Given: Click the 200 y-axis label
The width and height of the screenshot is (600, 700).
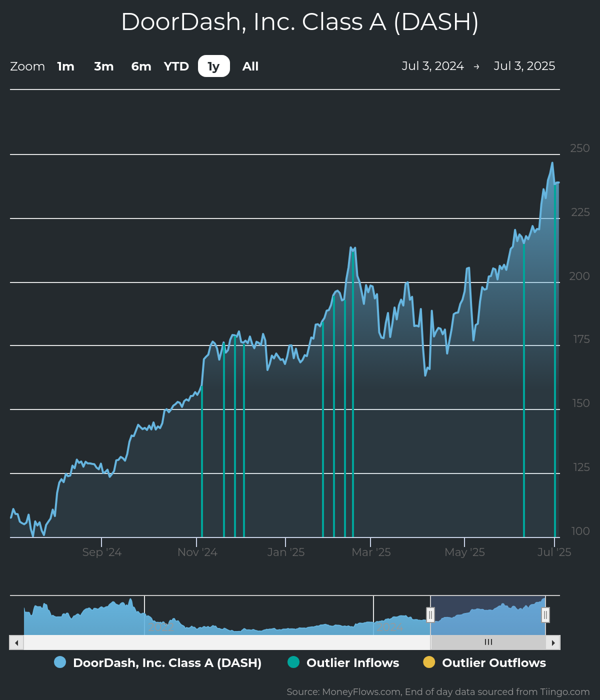Looking at the screenshot, I should [x=579, y=276].
